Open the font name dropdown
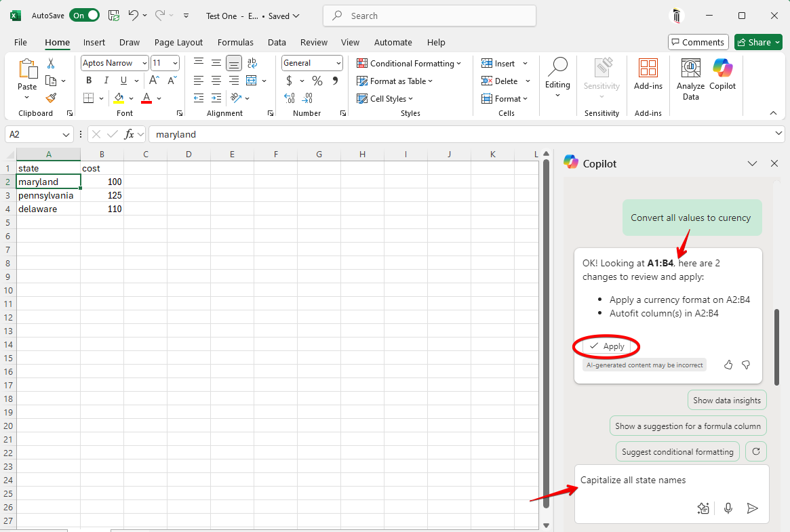Screen dimensions: 790x532 (x=144, y=63)
